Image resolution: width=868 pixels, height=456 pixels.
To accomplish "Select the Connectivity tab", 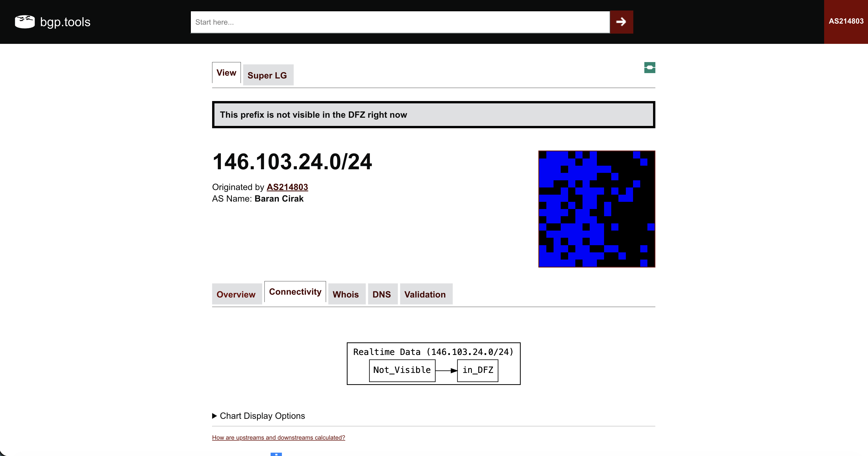I will (x=295, y=292).
